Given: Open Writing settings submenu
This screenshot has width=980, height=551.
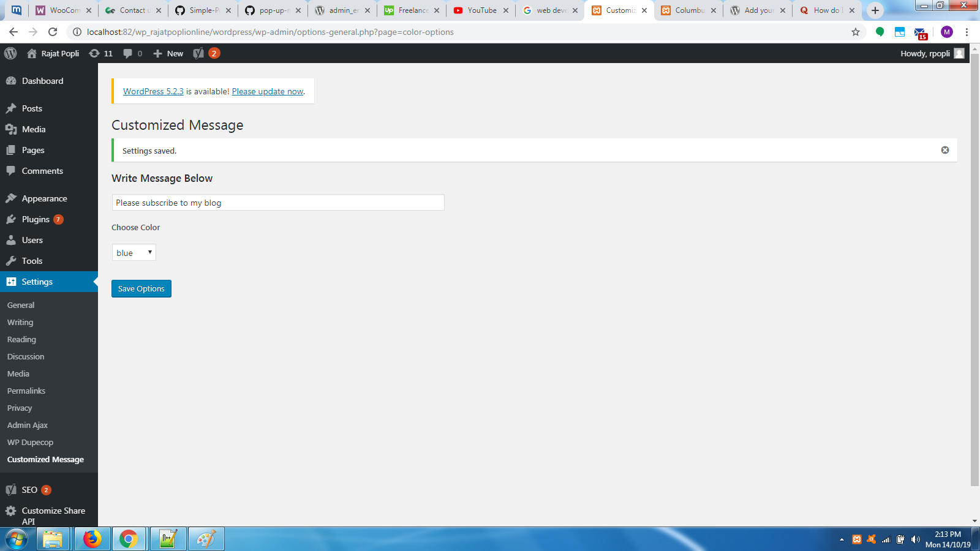Looking at the screenshot, I should pos(20,322).
